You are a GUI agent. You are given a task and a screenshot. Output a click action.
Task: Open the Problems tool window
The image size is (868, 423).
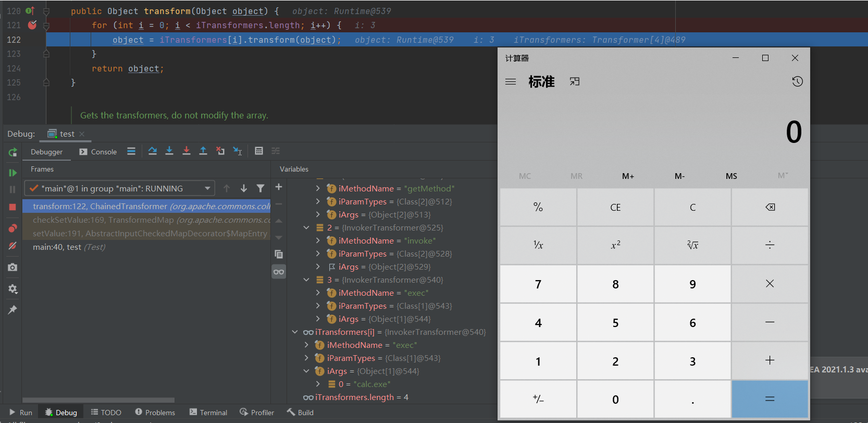click(x=155, y=412)
